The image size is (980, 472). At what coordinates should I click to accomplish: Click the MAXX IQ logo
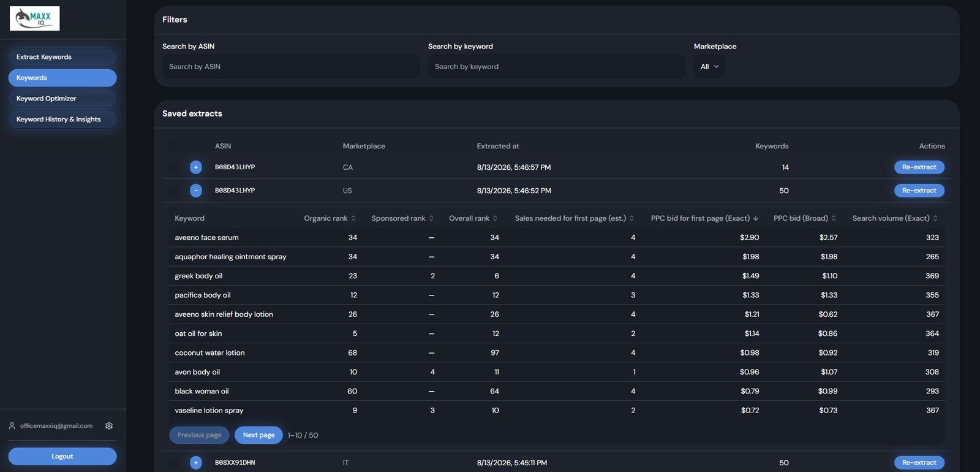pyautogui.click(x=35, y=18)
